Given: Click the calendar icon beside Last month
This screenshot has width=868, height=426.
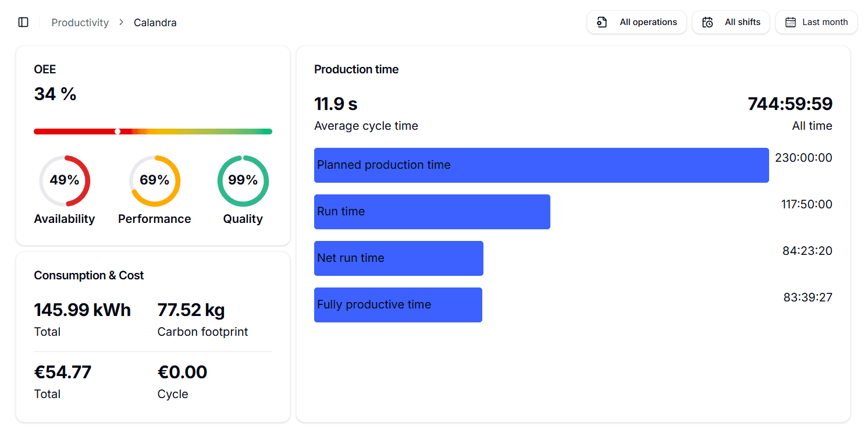Looking at the screenshot, I should coord(790,22).
